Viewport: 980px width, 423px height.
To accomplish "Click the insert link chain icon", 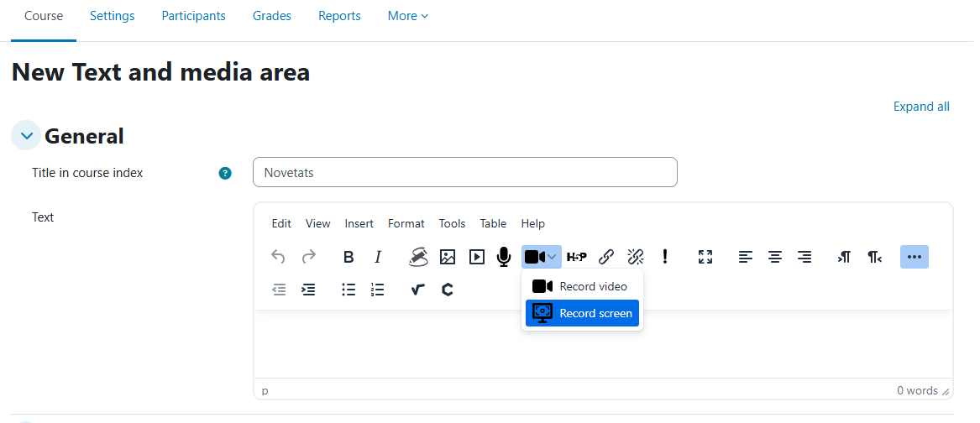I will tap(606, 258).
